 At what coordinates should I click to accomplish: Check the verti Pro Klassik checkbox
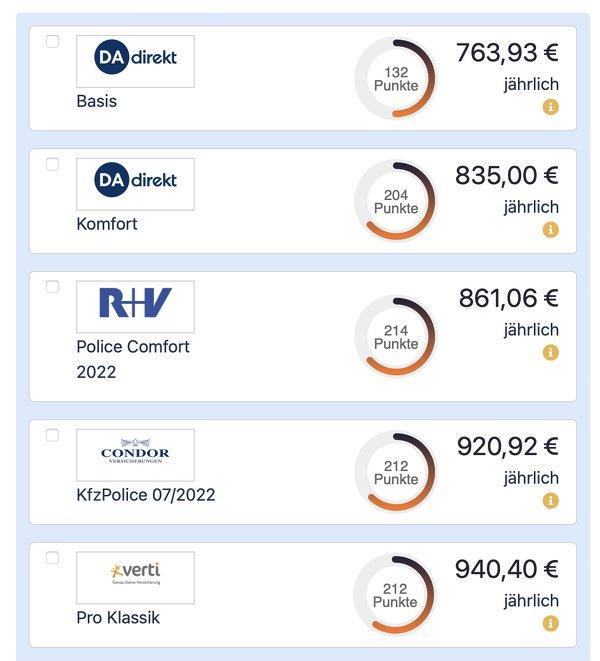coord(52,558)
